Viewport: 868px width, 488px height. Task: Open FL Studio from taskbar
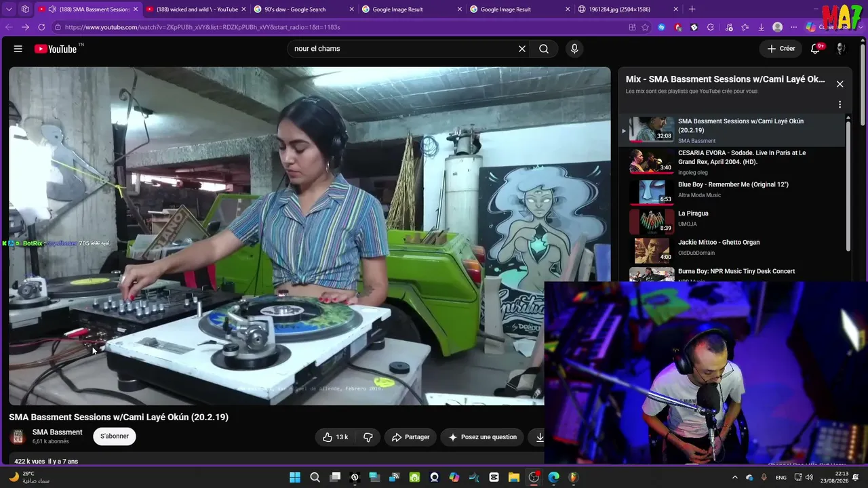click(573, 477)
